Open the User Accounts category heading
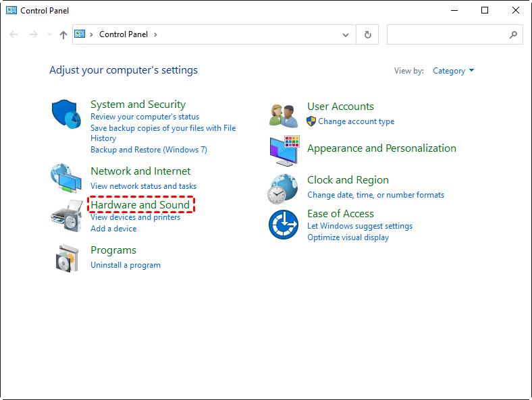Image resolution: width=532 pixels, height=400 pixels. (341, 107)
